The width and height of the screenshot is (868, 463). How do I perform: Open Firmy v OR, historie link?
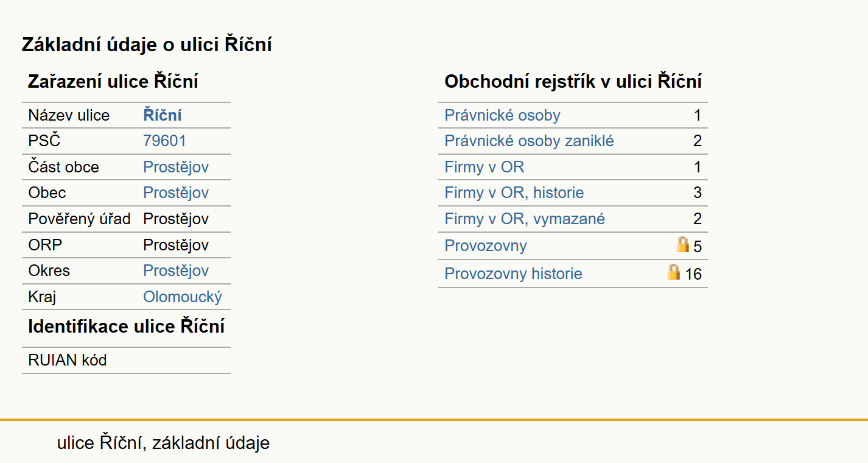514,193
